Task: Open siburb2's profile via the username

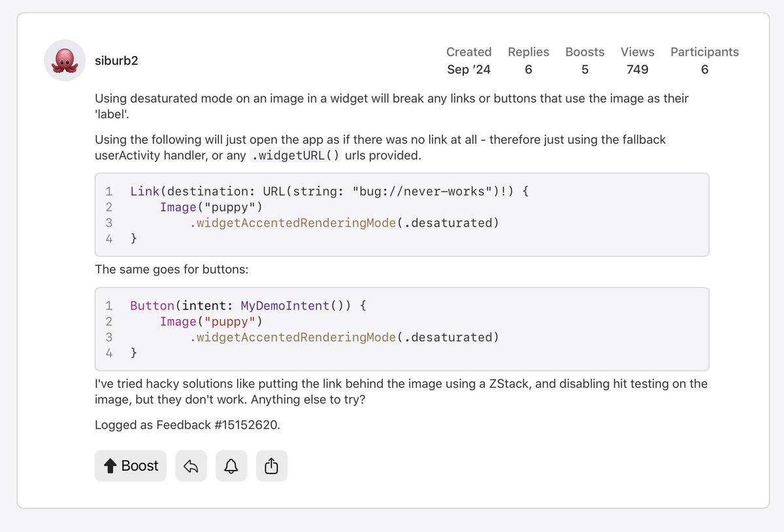Action: point(116,61)
